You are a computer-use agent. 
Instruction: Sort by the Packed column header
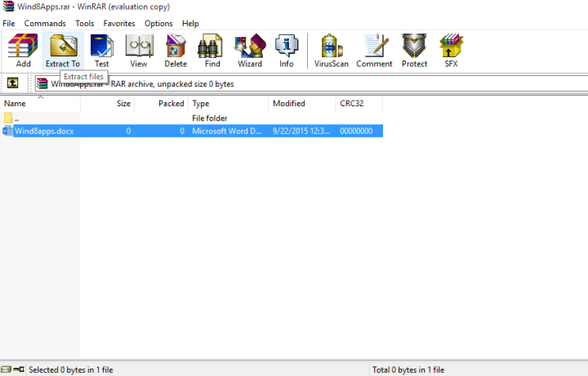(161, 104)
